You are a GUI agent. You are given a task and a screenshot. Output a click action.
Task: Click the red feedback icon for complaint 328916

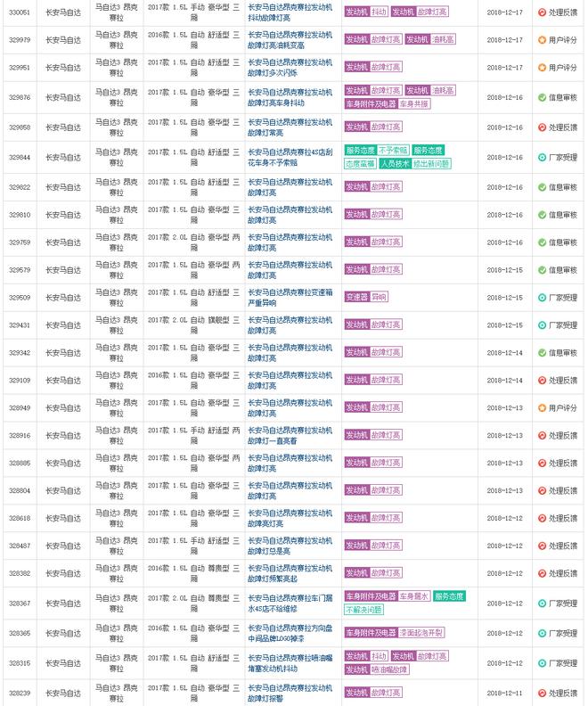coord(542,435)
